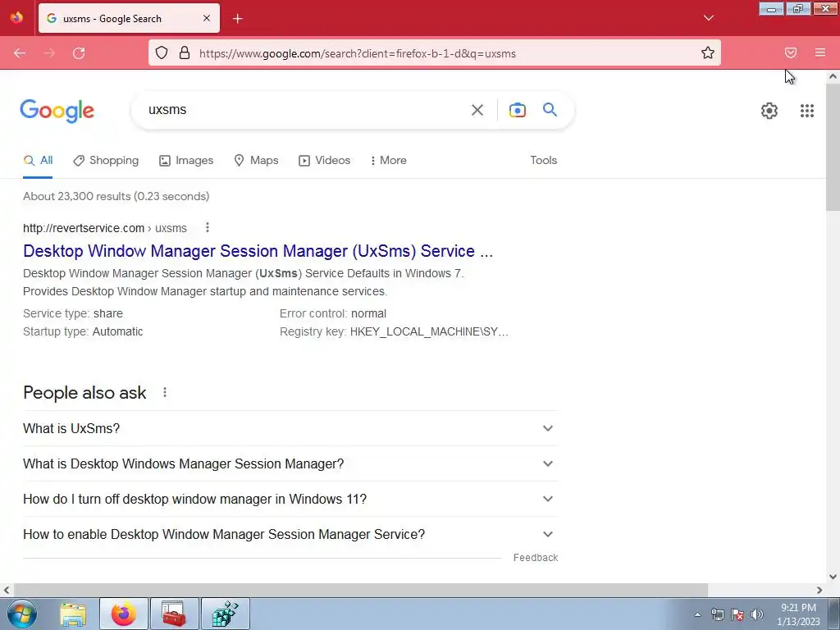The width and height of the screenshot is (840, 630).
Task: Select the All results tab
Action: [38, 160]
